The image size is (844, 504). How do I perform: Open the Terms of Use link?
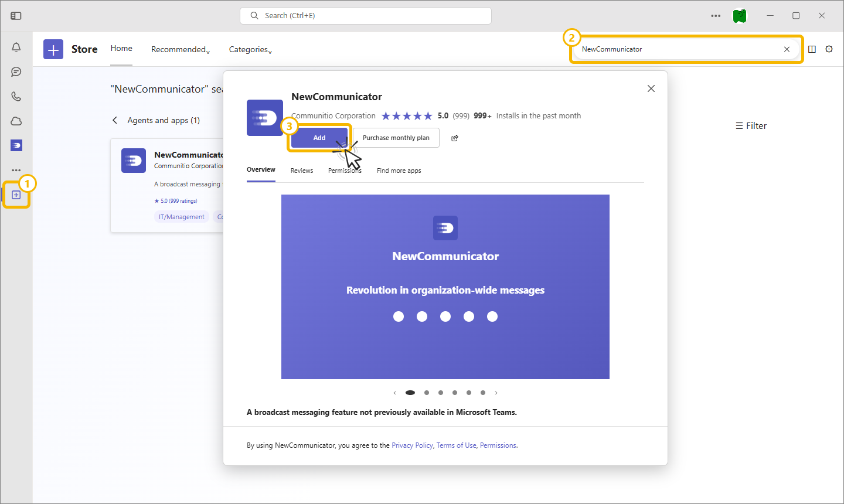point(457,445)
